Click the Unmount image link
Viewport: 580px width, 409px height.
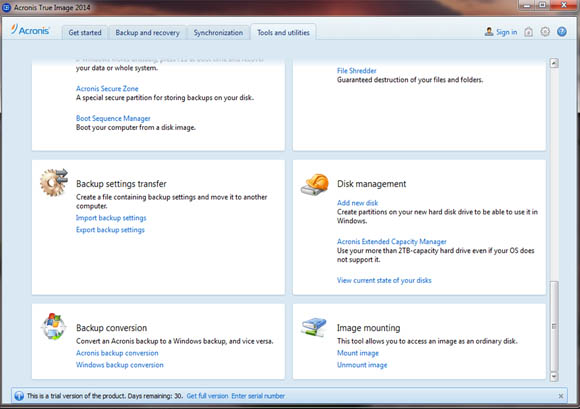tap(362, 365)
